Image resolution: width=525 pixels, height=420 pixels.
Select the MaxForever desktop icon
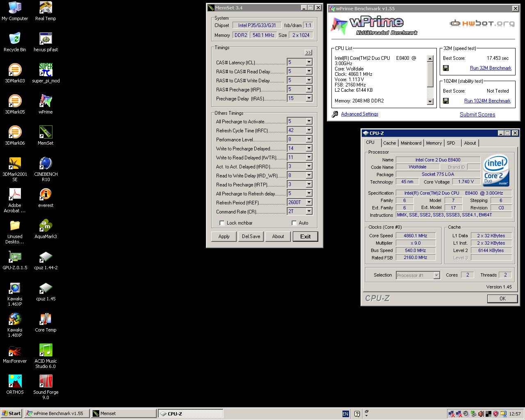(15, 354)
